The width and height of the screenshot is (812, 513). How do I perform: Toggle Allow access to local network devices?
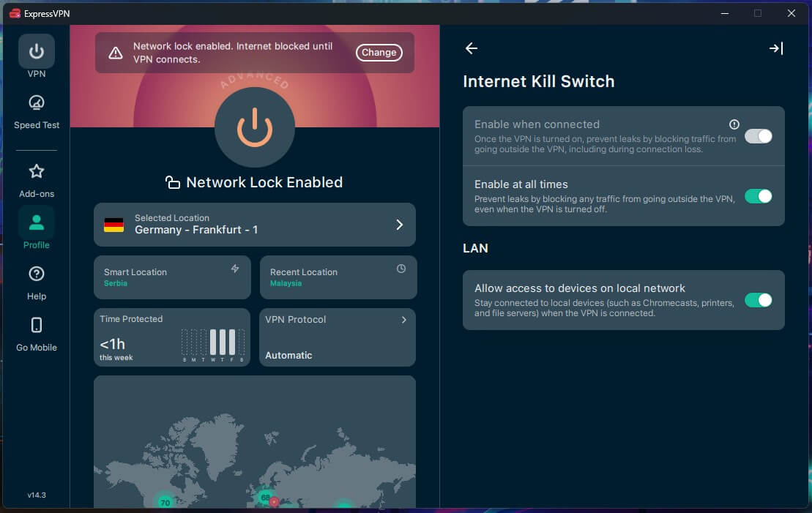pyautogui.click(x=758, y=300)
